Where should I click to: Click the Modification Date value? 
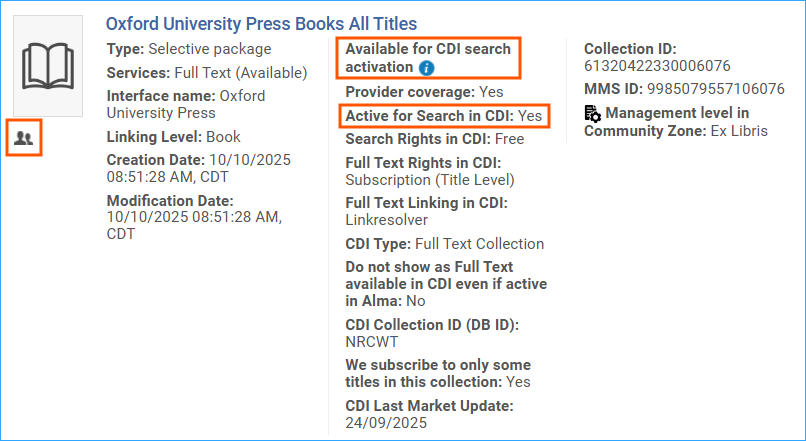pos(194,225)
